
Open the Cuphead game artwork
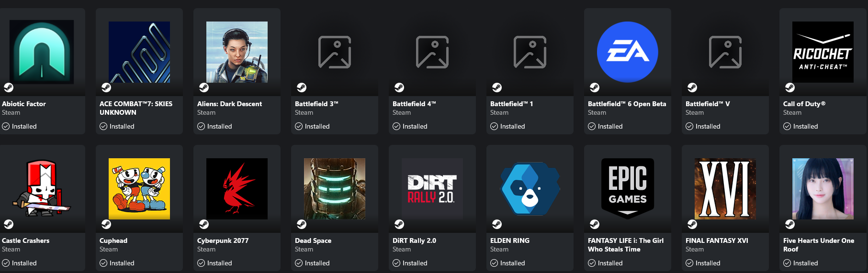[139, 189]
